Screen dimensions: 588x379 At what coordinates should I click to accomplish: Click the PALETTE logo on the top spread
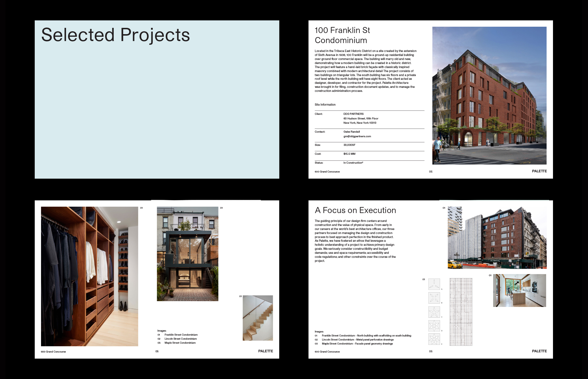point(539,171)
